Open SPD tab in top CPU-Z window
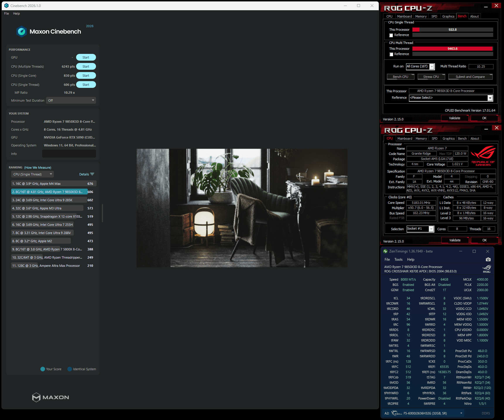The image size is (504, 420). [x=434, y=16]
